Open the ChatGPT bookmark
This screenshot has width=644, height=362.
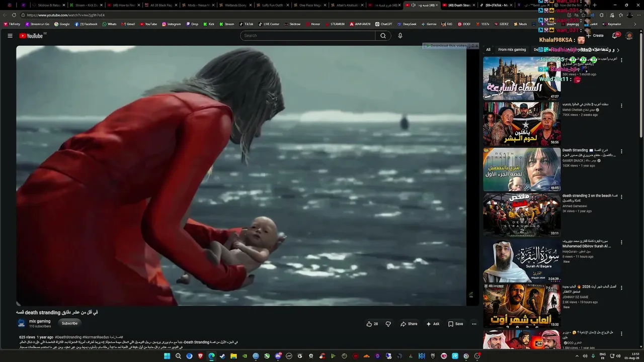pos(383,24)
